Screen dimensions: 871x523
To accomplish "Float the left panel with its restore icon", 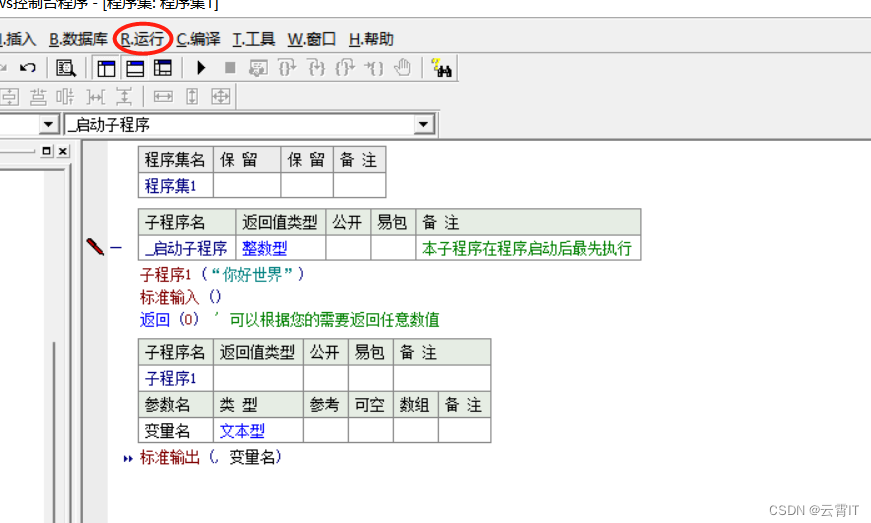I will point(47,151).
